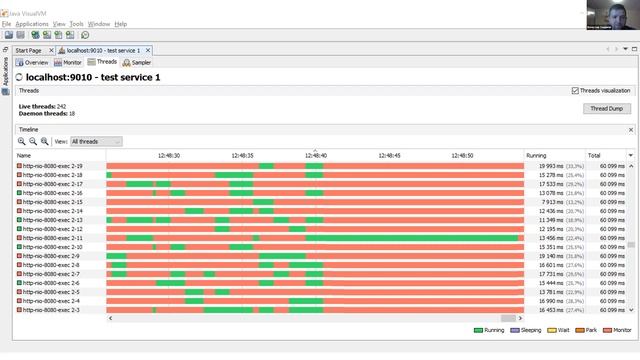This screenshot has height=360, width=640.
Task: Click the 12:48:40 timeline time marker
Action: point(316,156)
